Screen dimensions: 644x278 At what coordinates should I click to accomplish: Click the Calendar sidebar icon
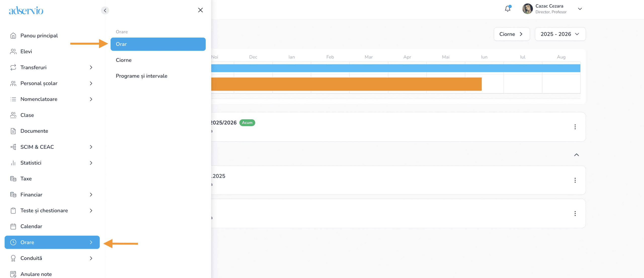(x=13, y=226)
